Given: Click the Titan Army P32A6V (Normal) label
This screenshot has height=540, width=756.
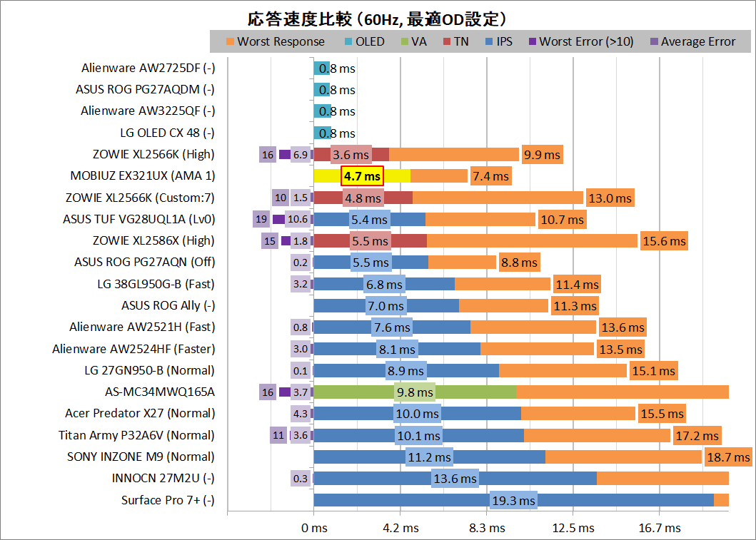Looking at the screenshot, I should pos(136,435).
